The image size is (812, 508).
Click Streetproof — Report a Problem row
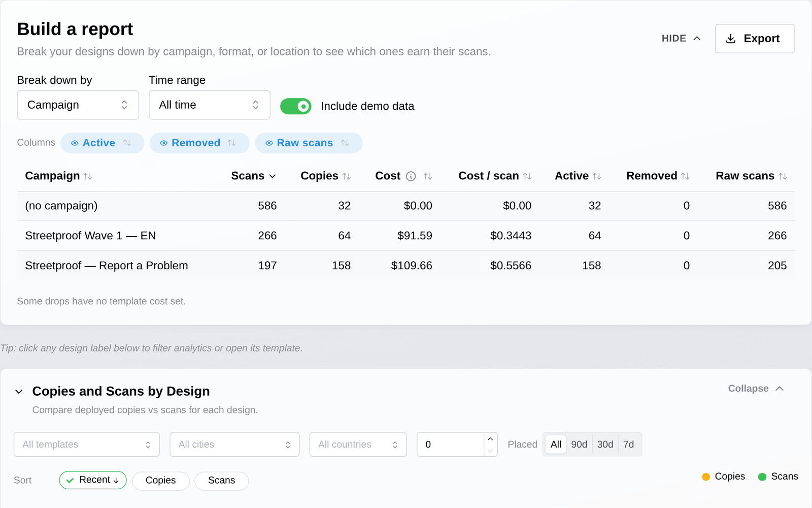(x=406, y=266)
